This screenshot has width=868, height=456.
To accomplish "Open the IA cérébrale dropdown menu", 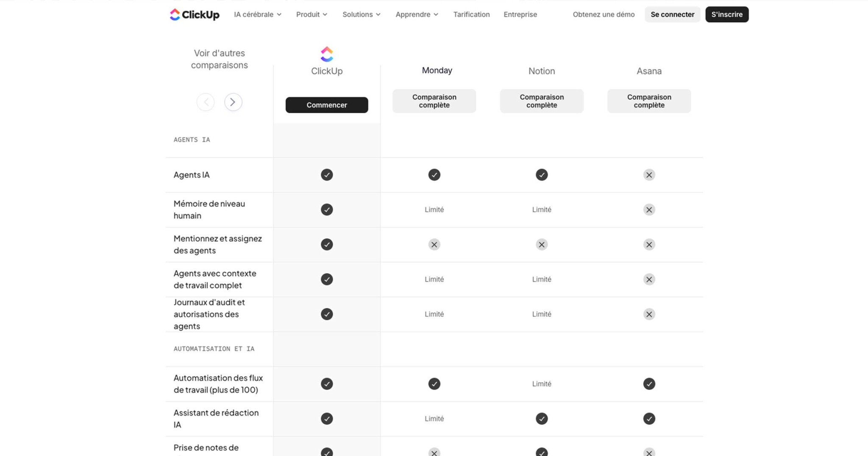I will pos(258,14).
